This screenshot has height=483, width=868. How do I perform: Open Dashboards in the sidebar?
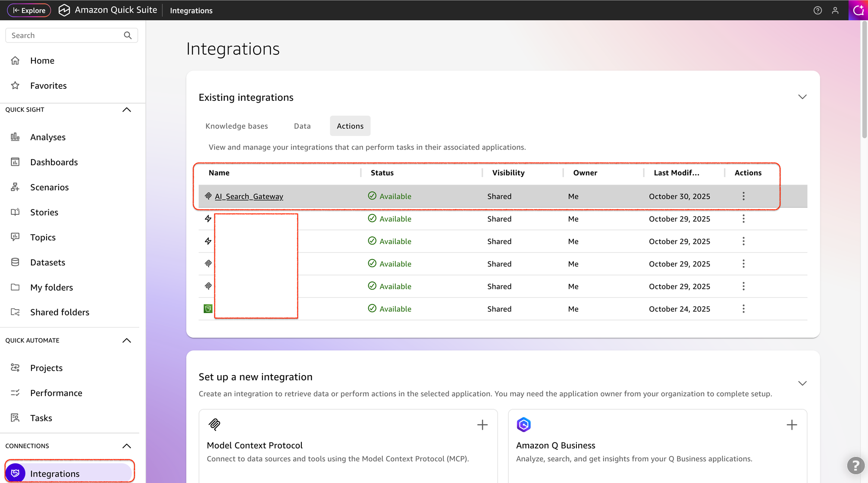coord(54,162)
